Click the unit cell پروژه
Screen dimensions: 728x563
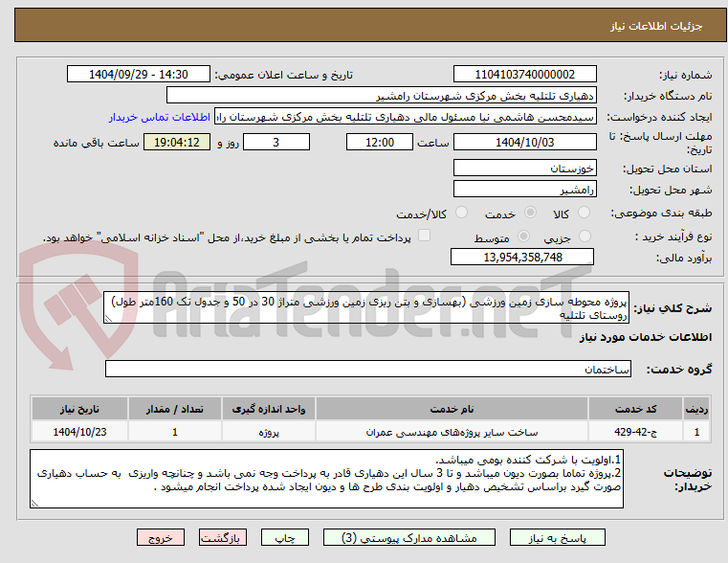pos(269,432)
